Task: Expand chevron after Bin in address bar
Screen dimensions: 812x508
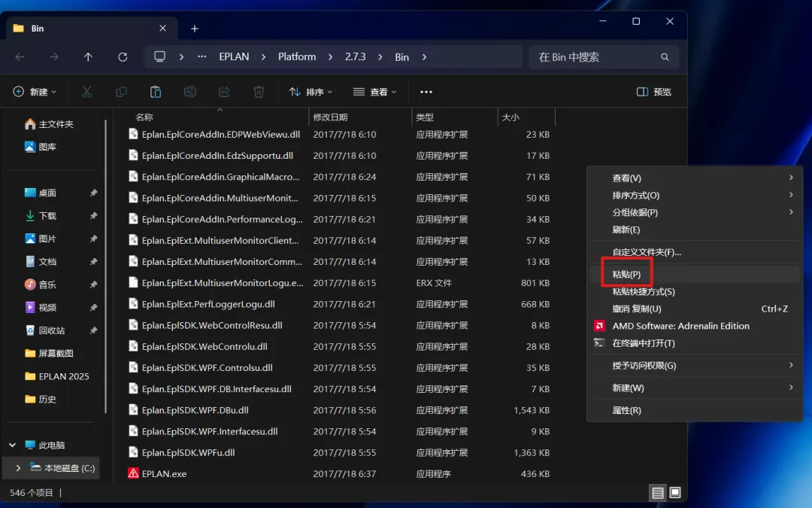Action: point(424,57)
